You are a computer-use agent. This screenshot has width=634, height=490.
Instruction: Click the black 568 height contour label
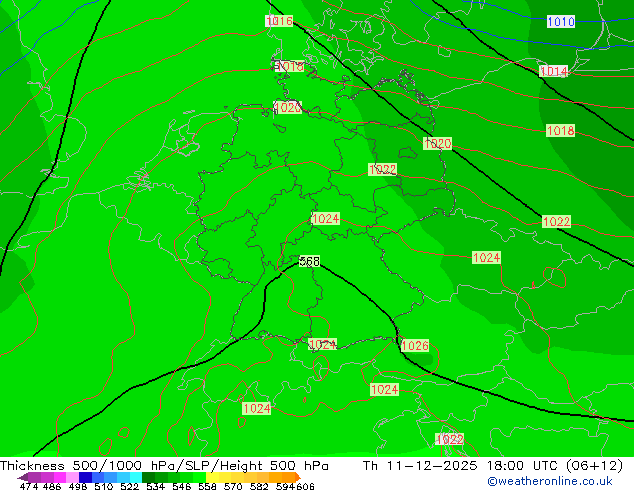click(310, 262)
